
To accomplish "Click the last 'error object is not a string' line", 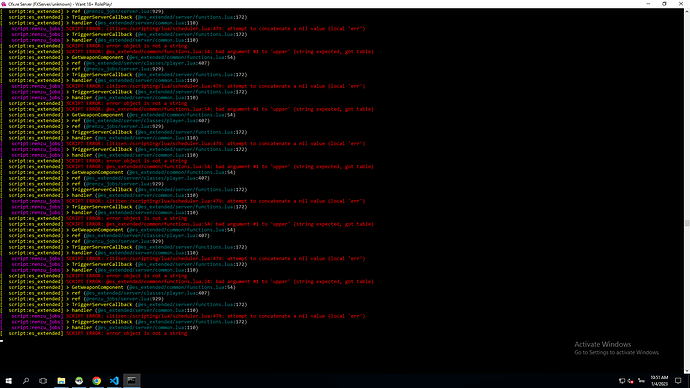I will (147, 333).
